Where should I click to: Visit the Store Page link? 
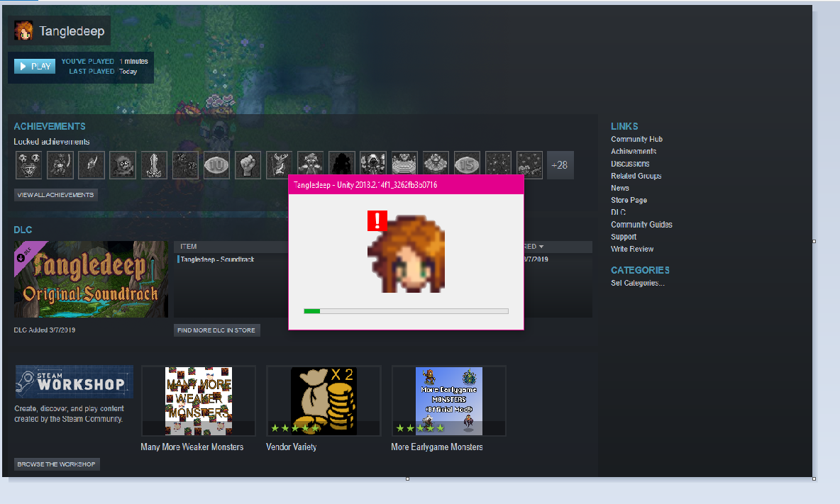[x=629, y=200]
